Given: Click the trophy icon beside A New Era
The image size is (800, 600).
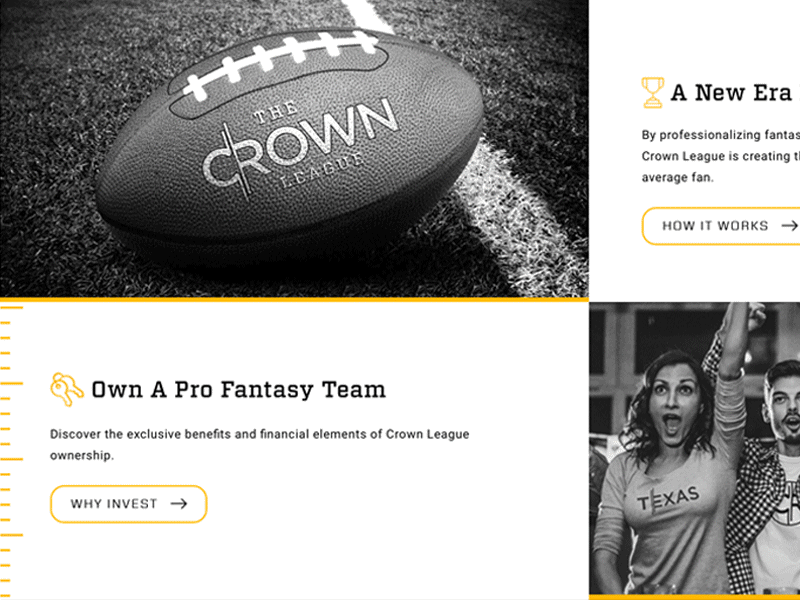Looking at the screenshot, I should (652, 93).
